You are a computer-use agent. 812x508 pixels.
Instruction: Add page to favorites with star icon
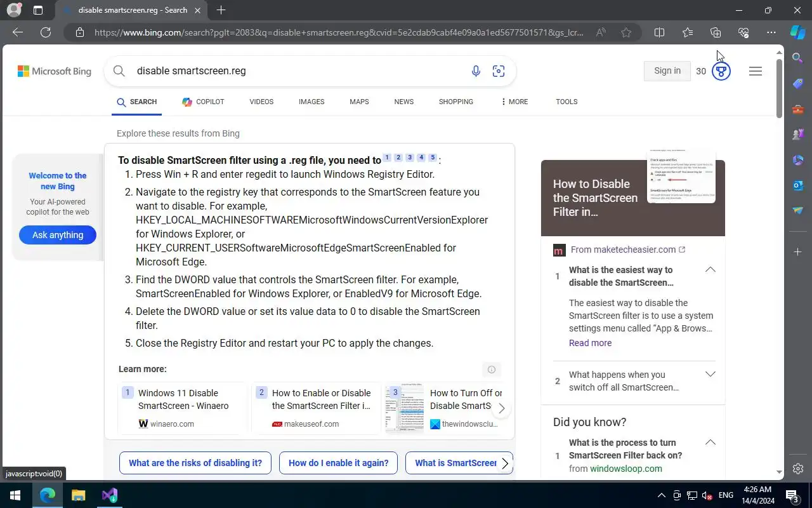point(626,32)
